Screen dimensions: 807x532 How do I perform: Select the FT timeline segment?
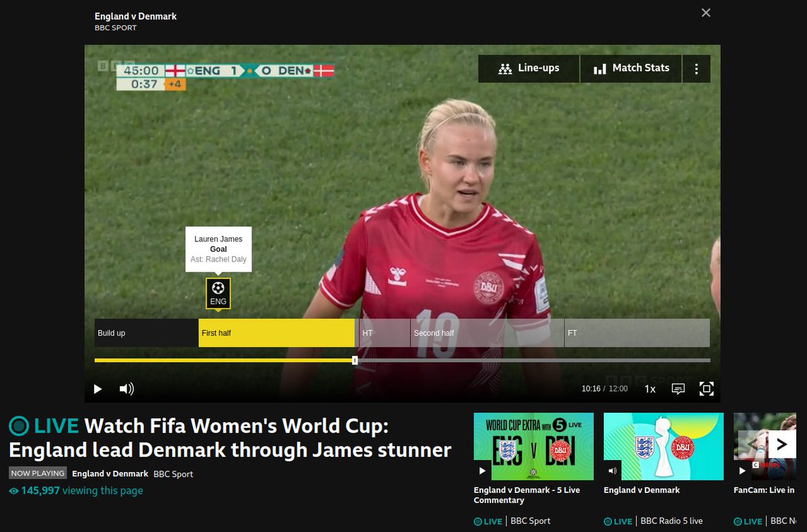[638, 333]
